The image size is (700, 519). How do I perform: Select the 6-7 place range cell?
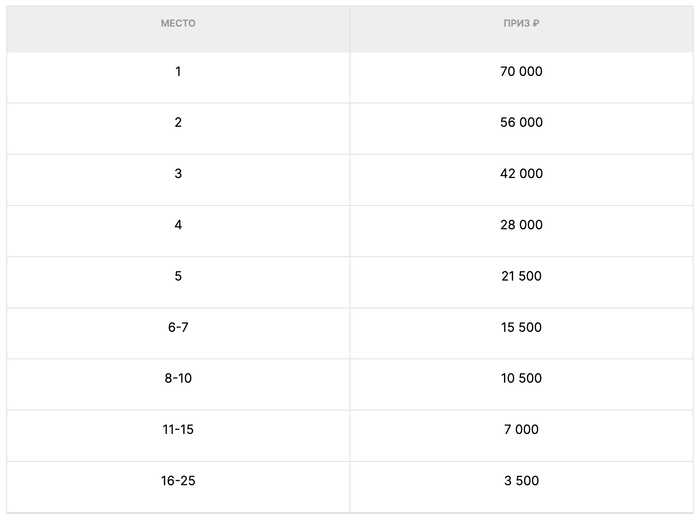point(178,327)
